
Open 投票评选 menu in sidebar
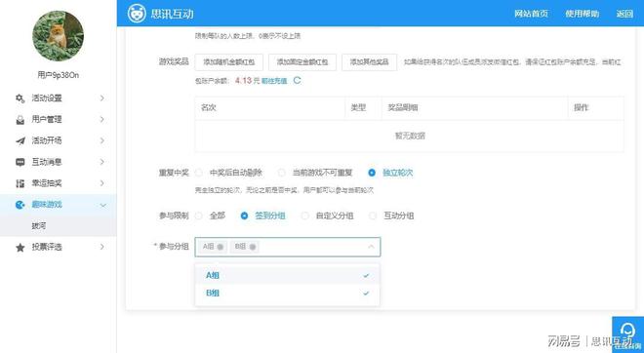(58, 247)
